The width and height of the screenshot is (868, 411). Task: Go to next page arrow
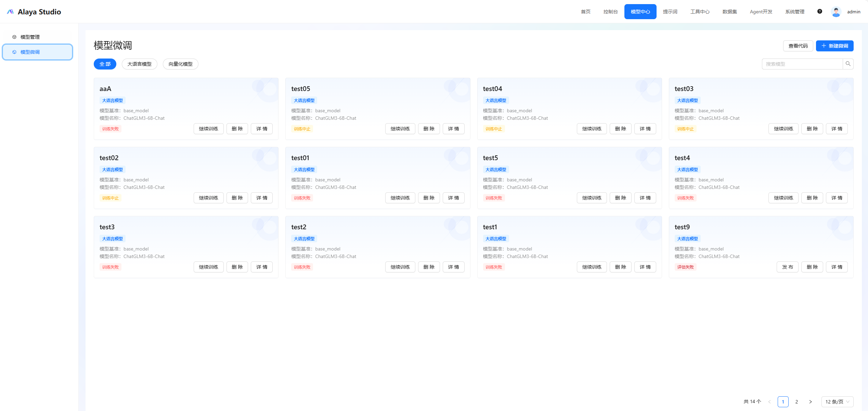(810, 402)
